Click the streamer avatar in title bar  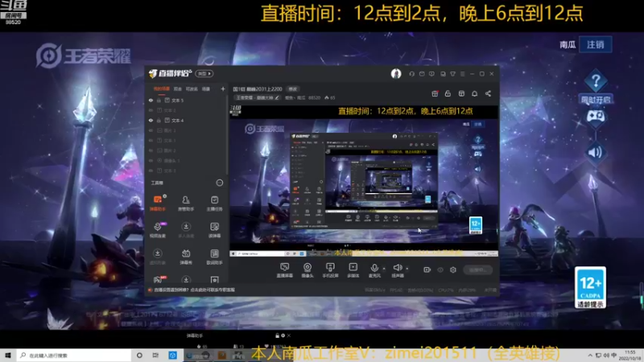click(x=396, y=73)
